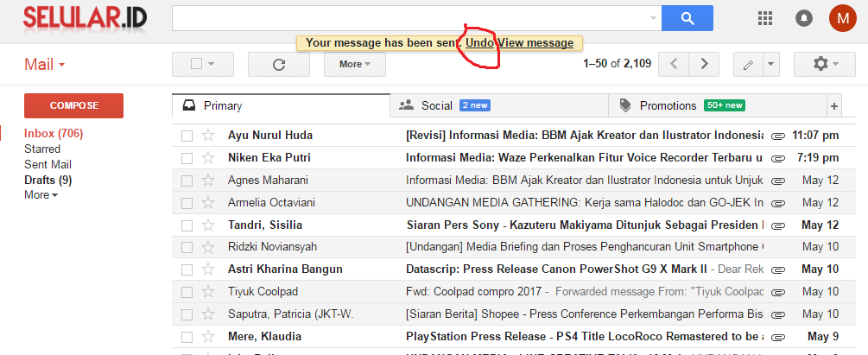Star the Mere, Klaudia email
868x355 pixels.
pos(208,336)
